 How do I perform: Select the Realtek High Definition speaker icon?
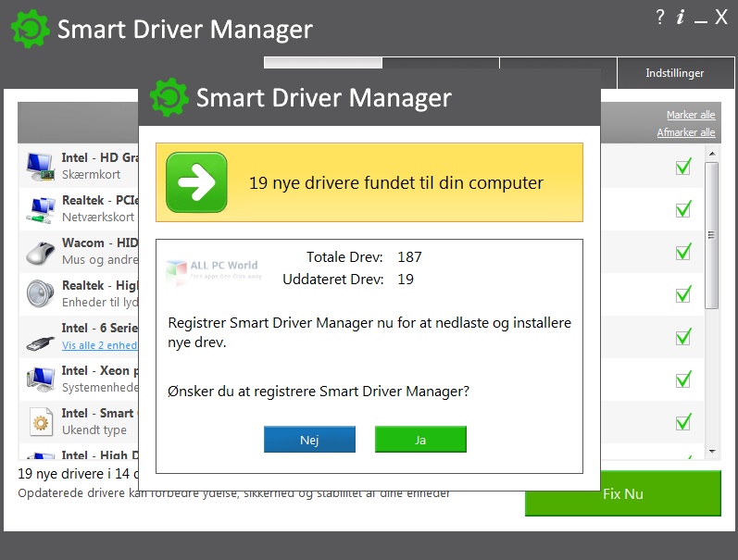(x=40, y=293)
